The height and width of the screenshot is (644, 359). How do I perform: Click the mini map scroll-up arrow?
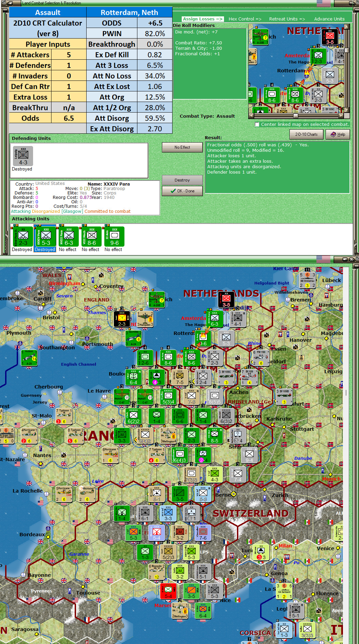point(347,27)
